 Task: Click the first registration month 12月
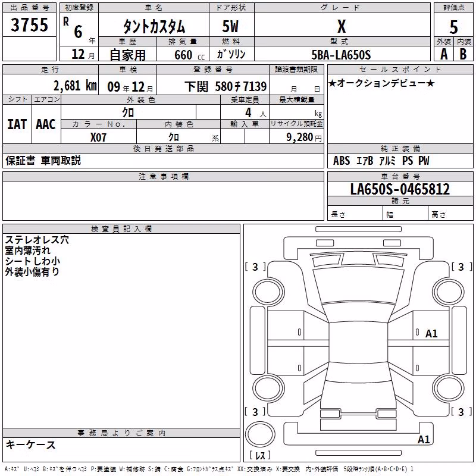[83, 54]
